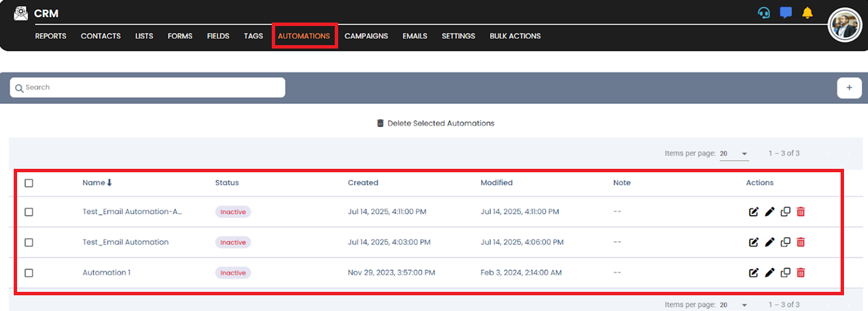868x311 pixels.
Task: Check the box for Test_Email Automation row
Action: (29, 242)
